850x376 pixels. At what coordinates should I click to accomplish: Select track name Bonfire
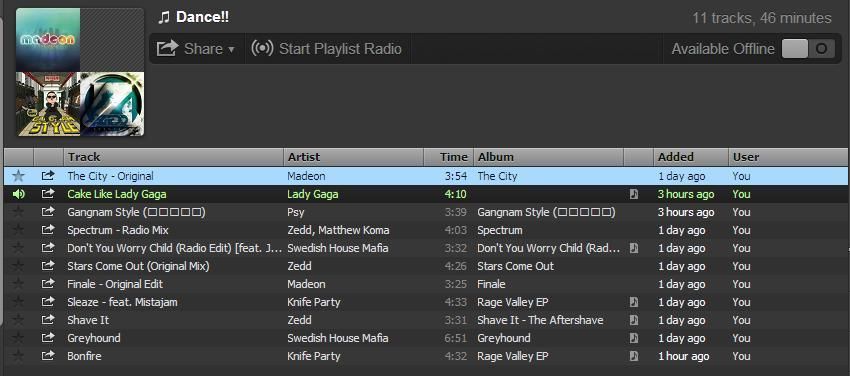[x=84, y=356]
